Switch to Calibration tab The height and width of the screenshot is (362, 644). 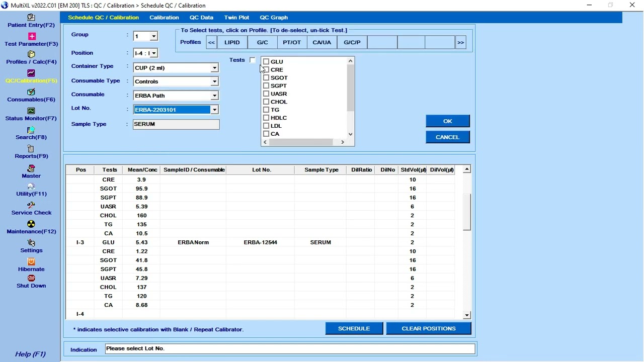point(164,18)
